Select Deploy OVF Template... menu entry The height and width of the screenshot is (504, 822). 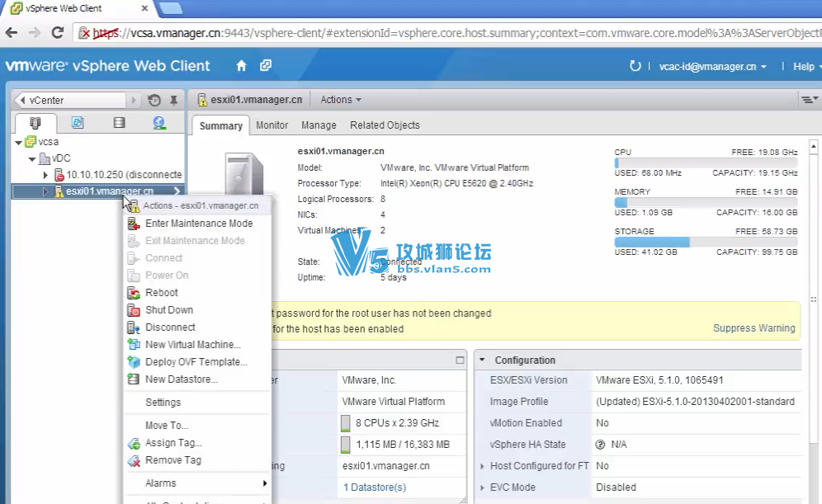[x=197, y=362]
